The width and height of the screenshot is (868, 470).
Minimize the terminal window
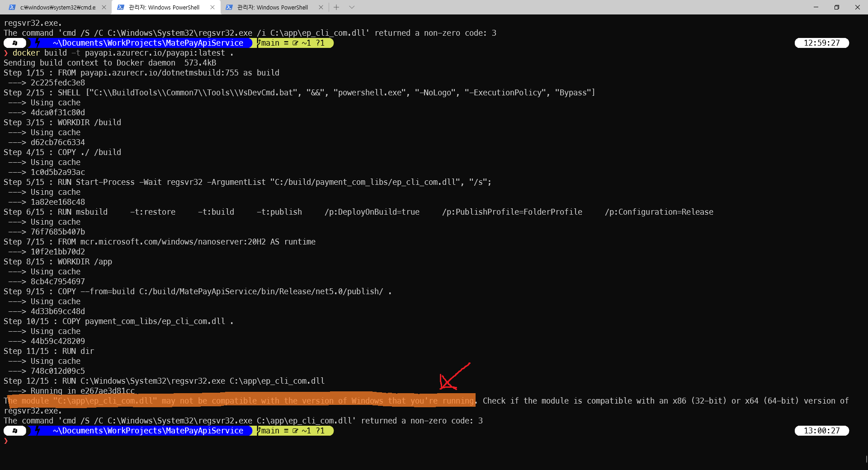point(816,7)
